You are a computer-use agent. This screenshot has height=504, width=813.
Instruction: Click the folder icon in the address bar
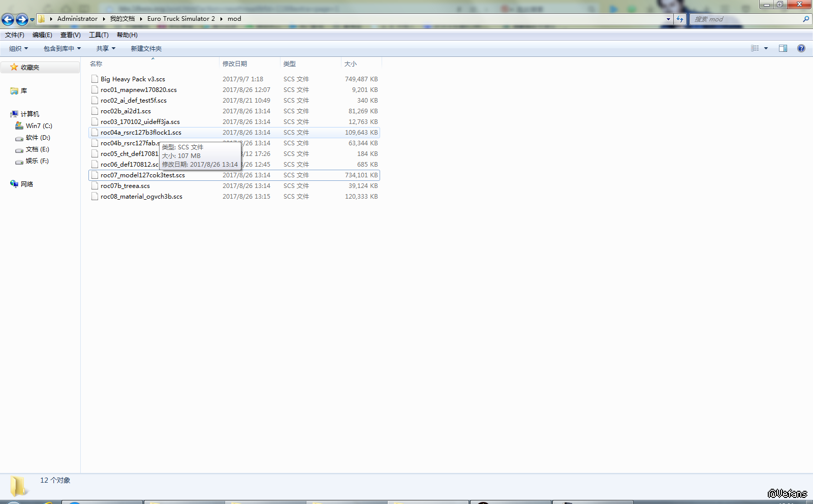[x=42, y=19]
